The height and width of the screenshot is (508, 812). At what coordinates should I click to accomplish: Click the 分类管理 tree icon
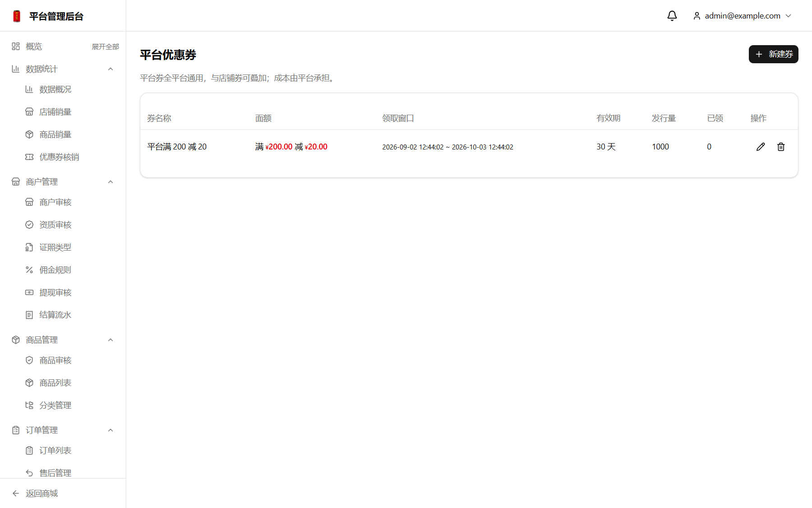pos(29,405)
